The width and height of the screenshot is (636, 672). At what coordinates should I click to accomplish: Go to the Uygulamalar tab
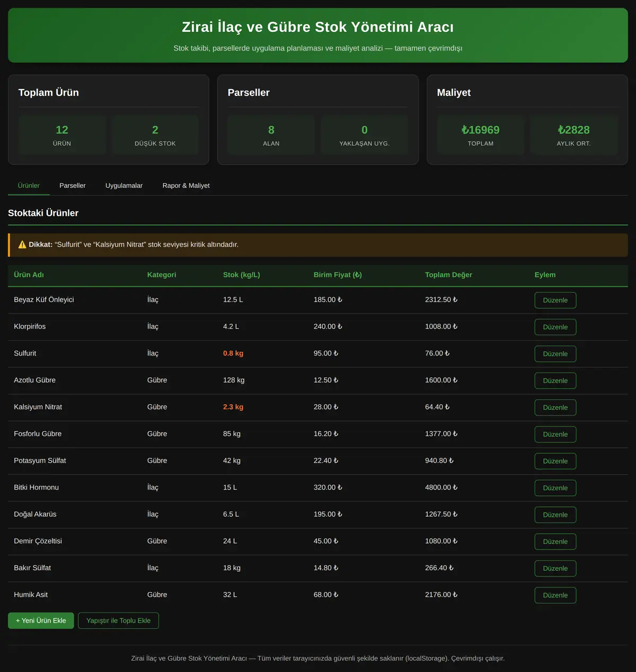[124, 185]
